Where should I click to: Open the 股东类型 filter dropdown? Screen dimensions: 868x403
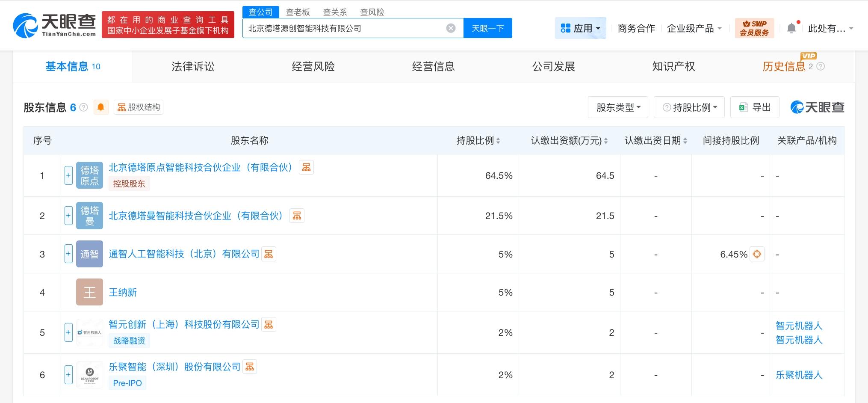coord(618,107)
